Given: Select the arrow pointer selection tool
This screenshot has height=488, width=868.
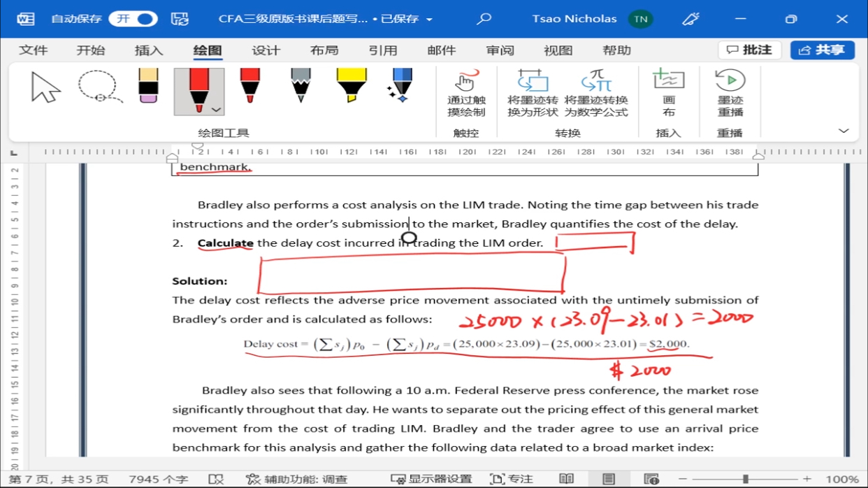Looking at the screenshot, I should point(45,87).
